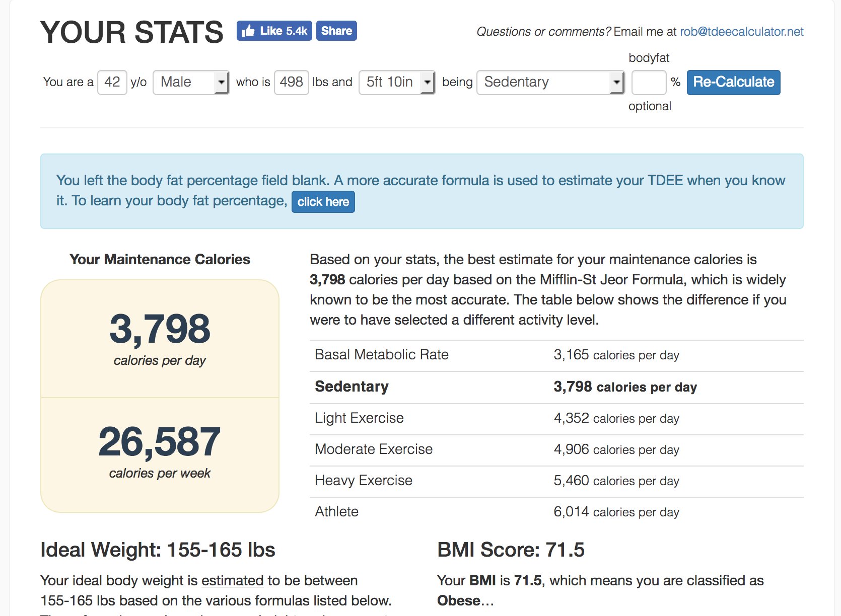Image resolution: width=841 pixels, height=616 pixels.
Task: Open the 5ft 10in height dropdown
Action: pyautogui.click(x=397, y=82)
